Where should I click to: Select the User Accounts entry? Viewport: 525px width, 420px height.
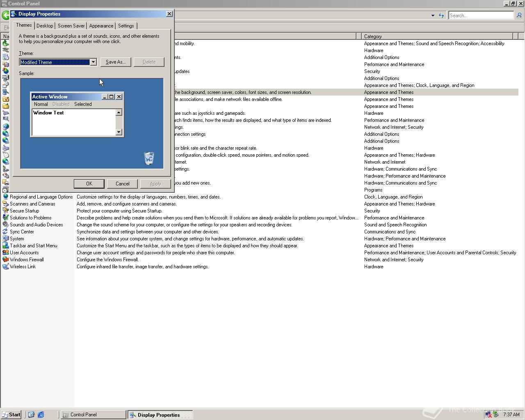pos(24,253)
